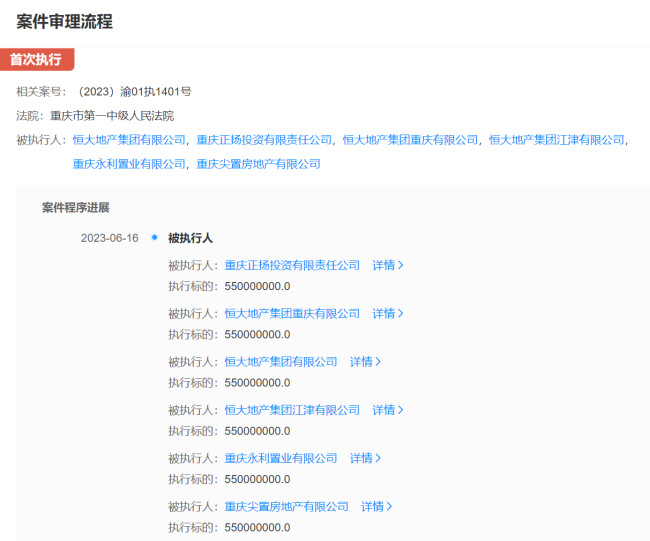Open 重庆正扬投资有限责任公司 in top 被执行人 list
650x541 pixels.
(264, 140)
